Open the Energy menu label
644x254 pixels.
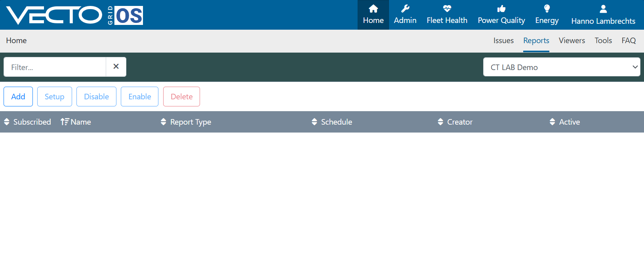tap(547, 21)
